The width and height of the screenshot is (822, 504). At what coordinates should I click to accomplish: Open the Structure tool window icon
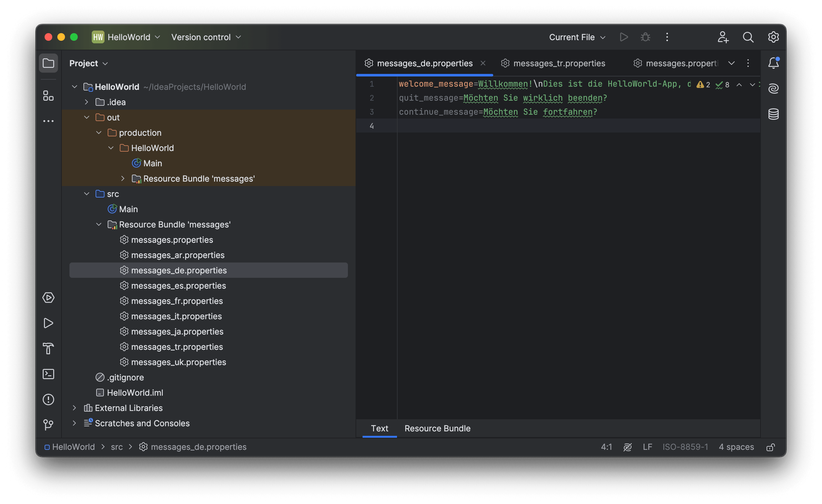[48, 96]
